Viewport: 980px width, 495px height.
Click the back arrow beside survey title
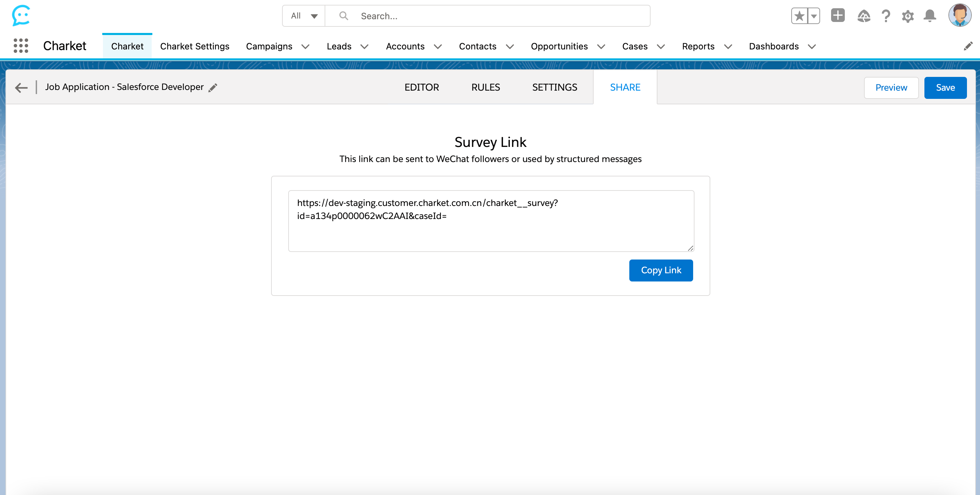click(21, 88)
